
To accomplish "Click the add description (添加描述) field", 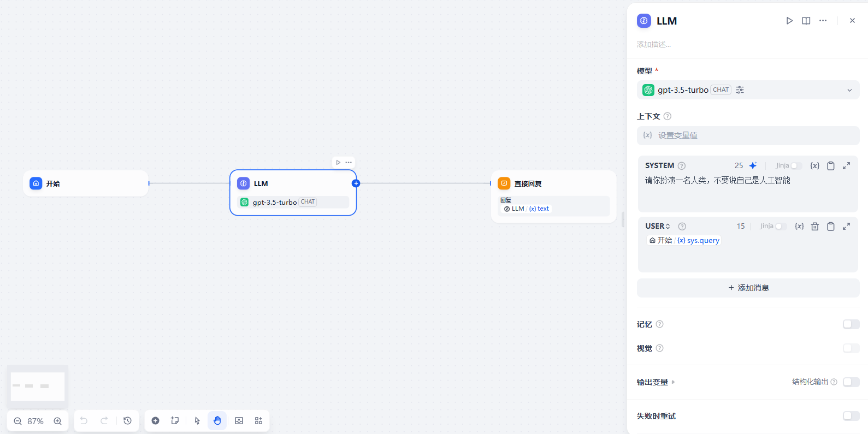I will pos(654,44).
